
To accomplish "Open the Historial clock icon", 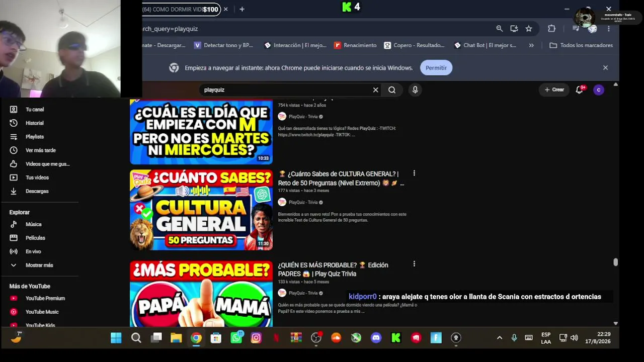I will click(14, 123).
